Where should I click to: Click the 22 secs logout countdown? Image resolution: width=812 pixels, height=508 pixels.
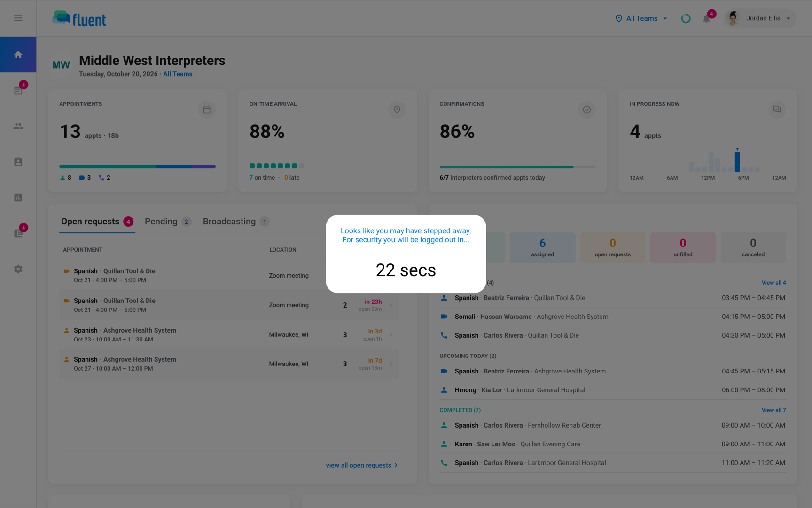coord(406,270)
